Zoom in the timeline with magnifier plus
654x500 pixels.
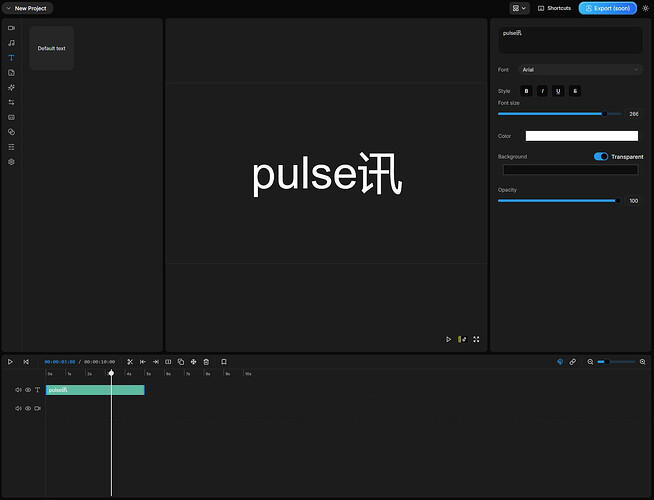[642, 362]
